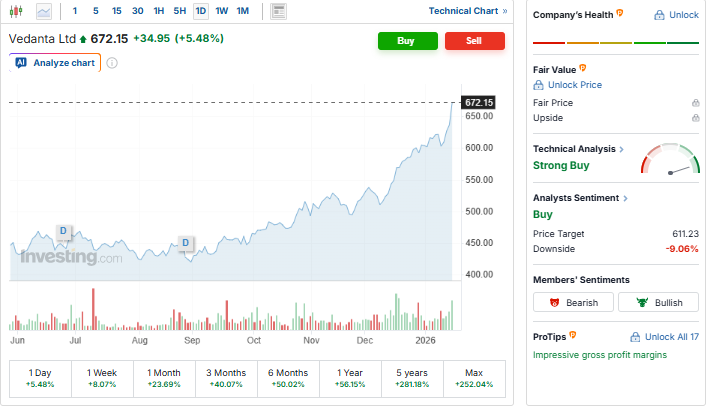Open the Technical Chart link

(468, 11)
